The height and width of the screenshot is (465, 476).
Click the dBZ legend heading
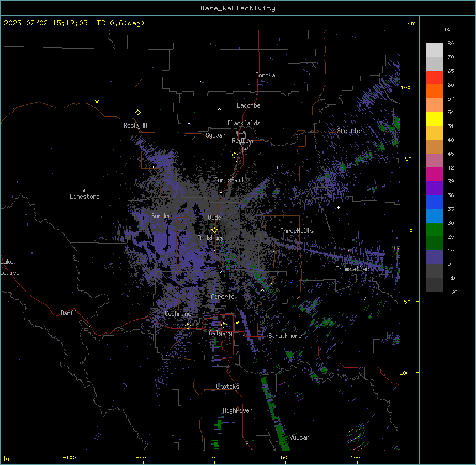point(447,30)
